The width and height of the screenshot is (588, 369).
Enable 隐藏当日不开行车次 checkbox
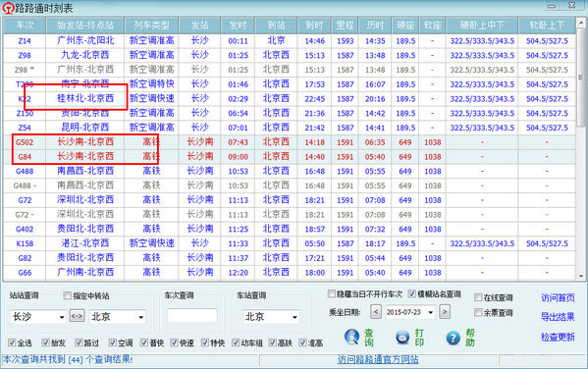(332, 293)
